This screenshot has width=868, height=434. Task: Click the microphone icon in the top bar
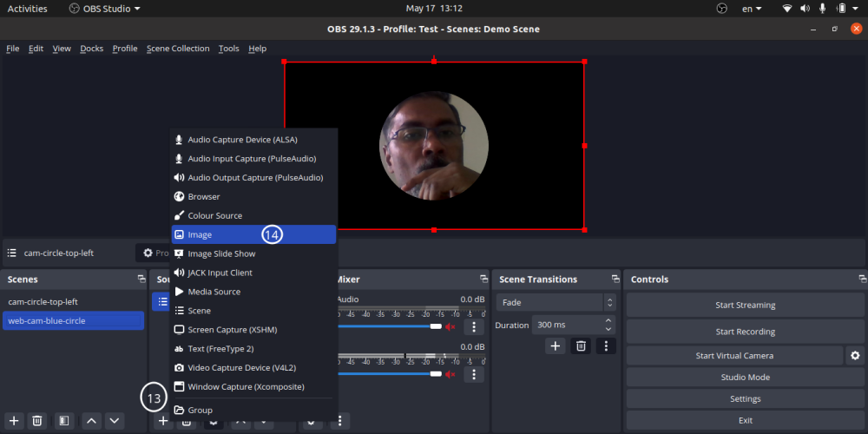(823, 9)
